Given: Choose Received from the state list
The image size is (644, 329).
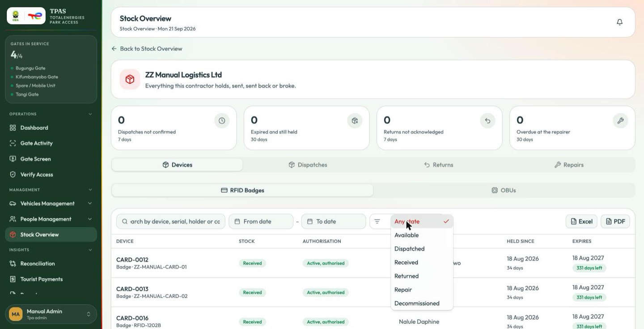Looking at the screenshot, I should (422, 262).
